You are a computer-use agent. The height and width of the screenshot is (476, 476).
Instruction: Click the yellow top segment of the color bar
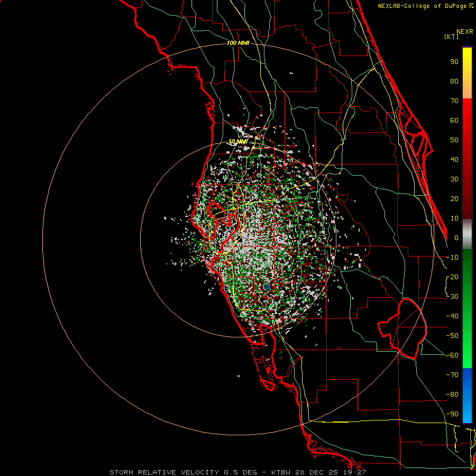(x=467, y=61)
